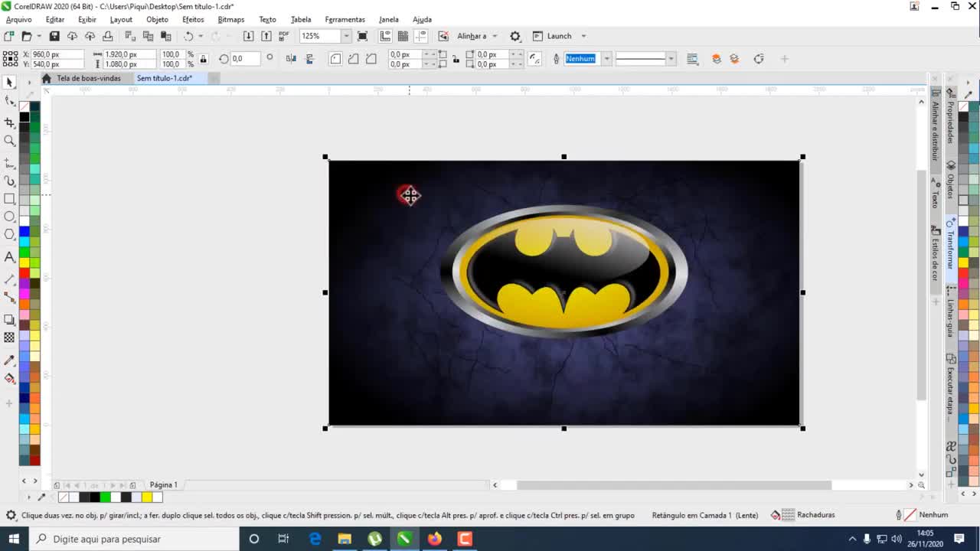
Task: Select the Interactive Fill bucket tool
Action: point(9,378)
